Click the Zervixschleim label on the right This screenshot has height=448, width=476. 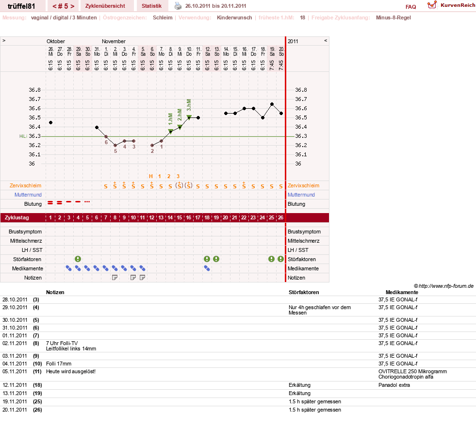click(304, 185)
